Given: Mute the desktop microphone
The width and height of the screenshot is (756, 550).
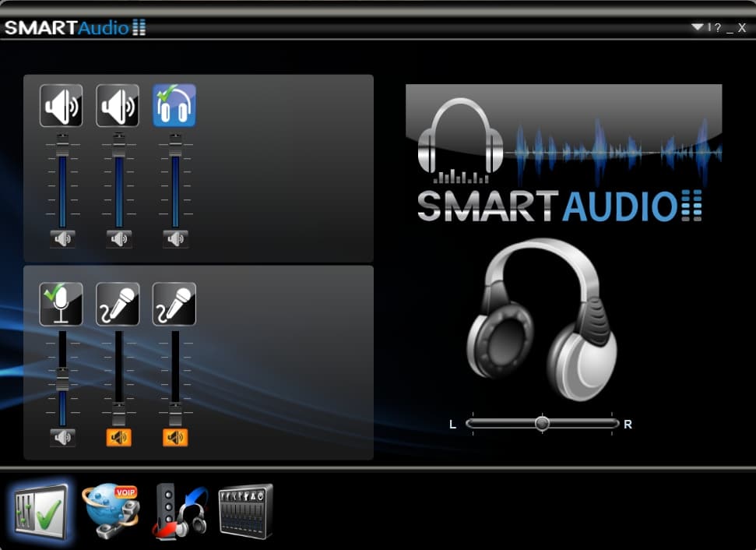Looking at the screenshot, I should tap(63, 438).
